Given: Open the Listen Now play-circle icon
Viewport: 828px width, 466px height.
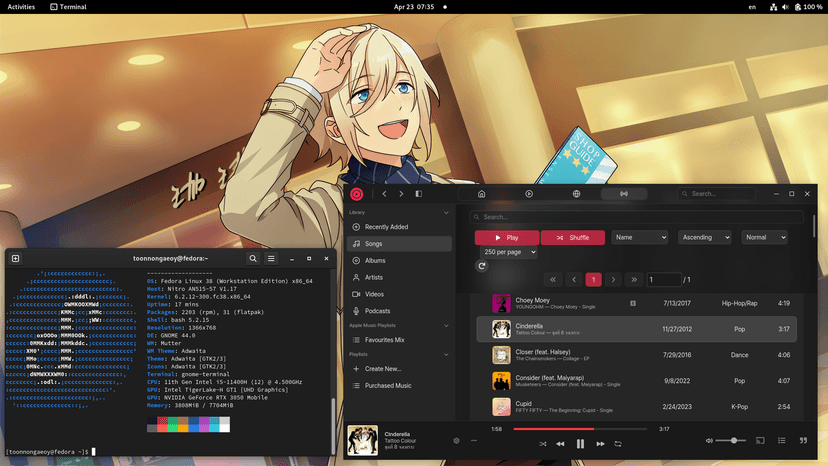Looking at the screenshot, I should click(x=529, y=194).
